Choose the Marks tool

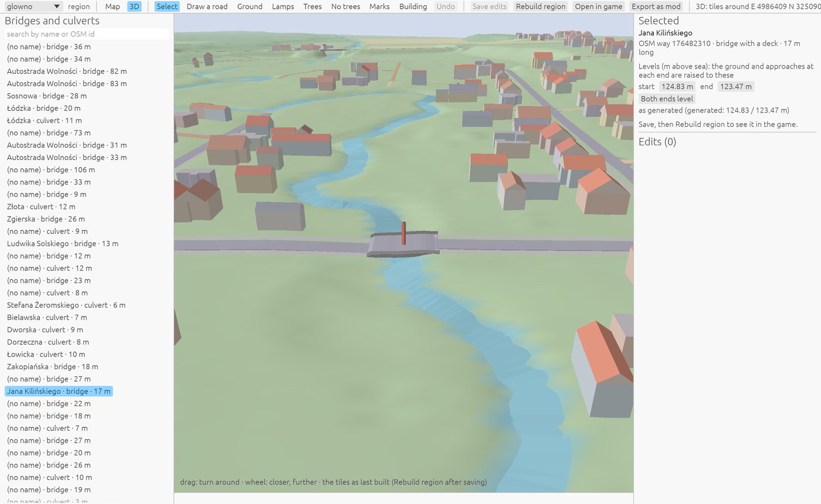tap(379, 6)
